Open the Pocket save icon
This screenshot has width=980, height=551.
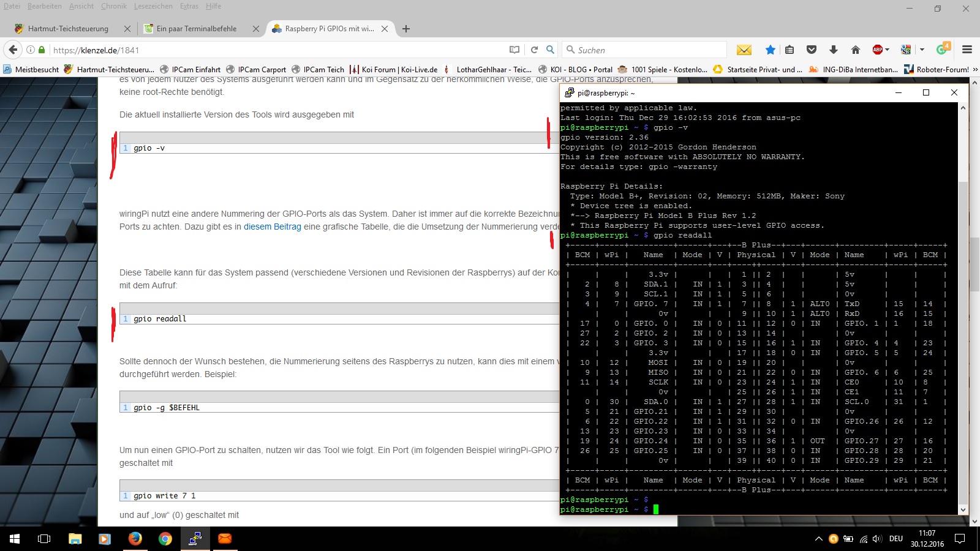(812, 50)
